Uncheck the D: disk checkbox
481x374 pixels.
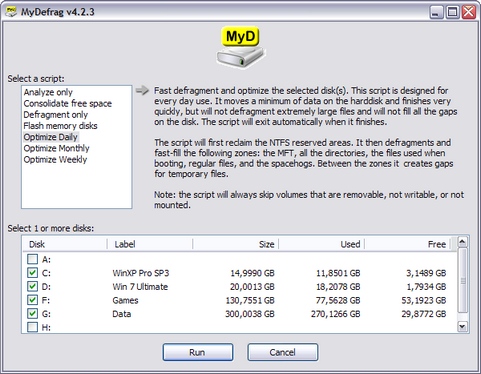pyautogui.click(x=32, y=286)
